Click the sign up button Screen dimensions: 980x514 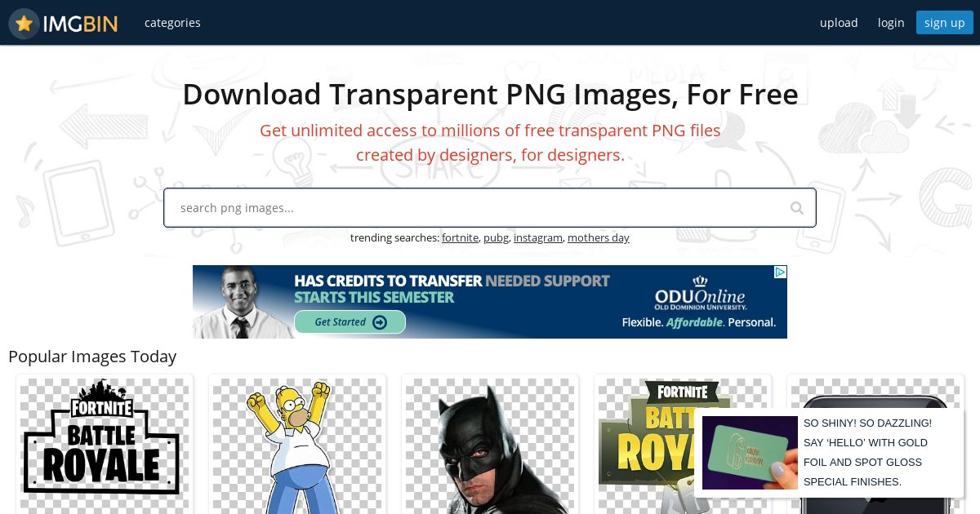point(945,23)
